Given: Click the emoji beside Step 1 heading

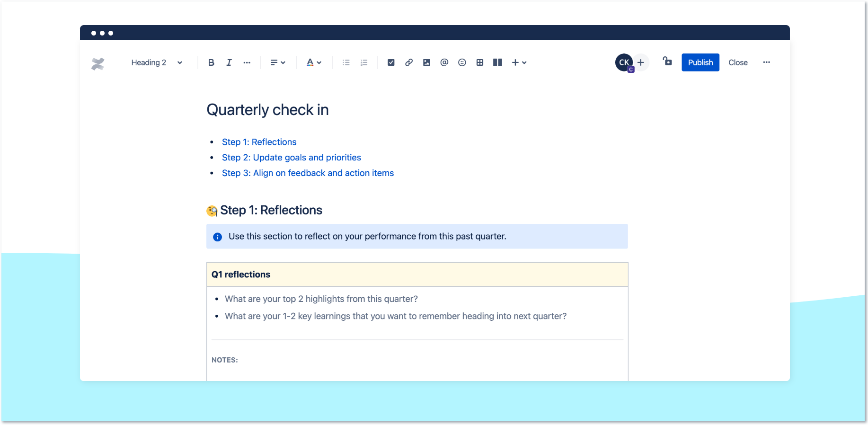Looking at the screenshot, I should (x=212, y=211).
